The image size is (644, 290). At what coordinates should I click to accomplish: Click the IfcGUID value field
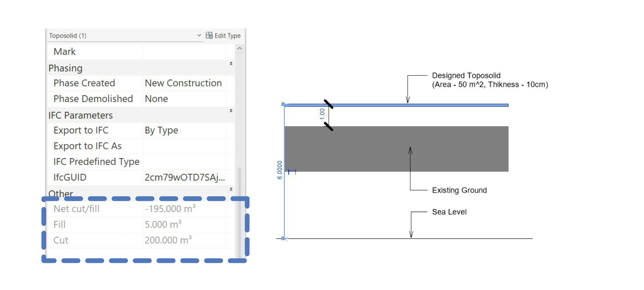(185, 178)
